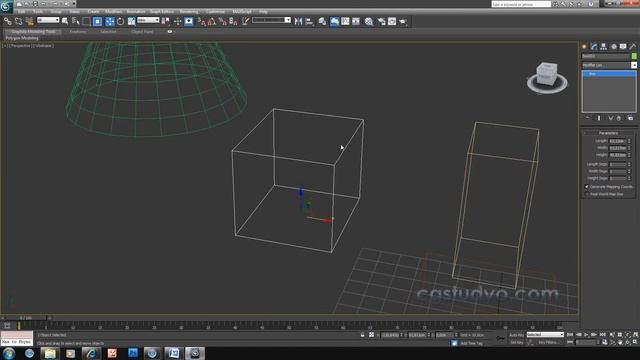Click the Length spinner arrows
640x360 pixels.
coord(629,141)
